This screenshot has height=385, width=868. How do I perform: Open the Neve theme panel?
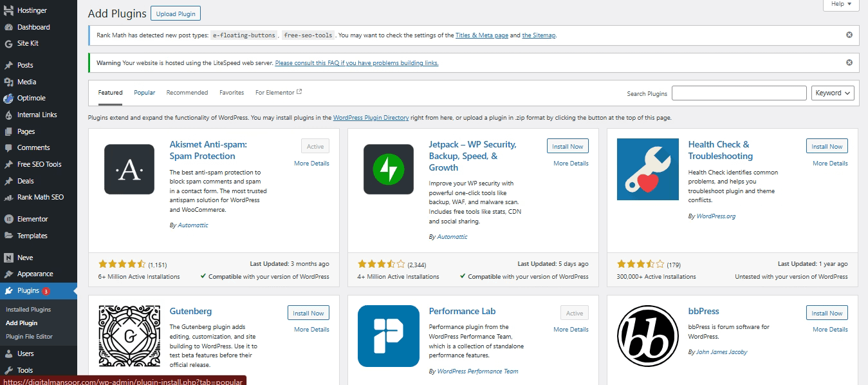(x=23, y=257)
